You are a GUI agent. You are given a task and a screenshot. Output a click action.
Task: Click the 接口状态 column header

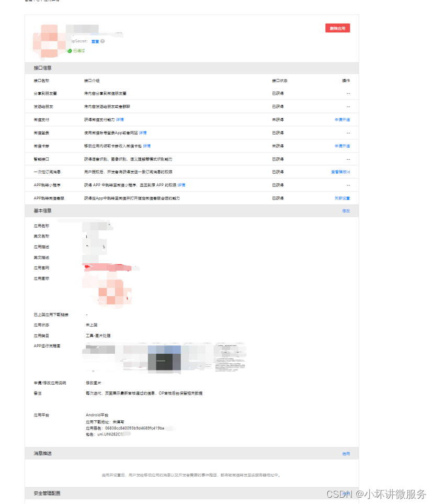[280, 81]
